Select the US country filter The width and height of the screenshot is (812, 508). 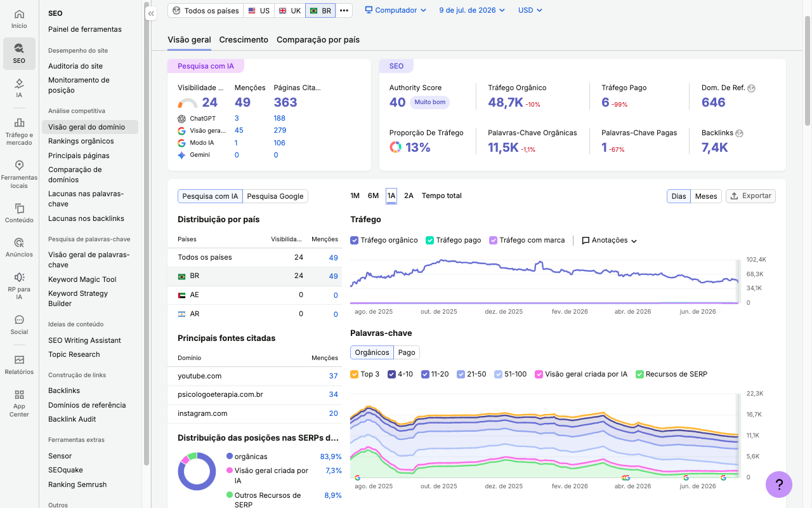[259, 11]
